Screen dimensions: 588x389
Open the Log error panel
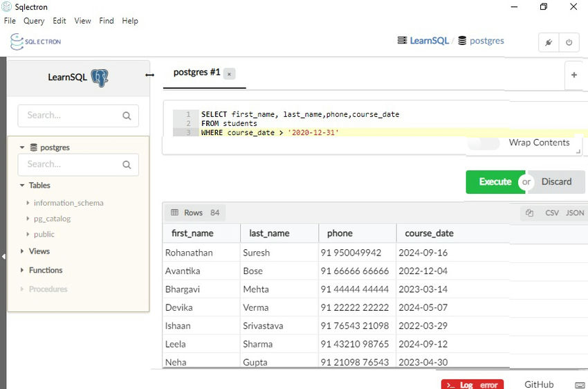coord(472,385)
